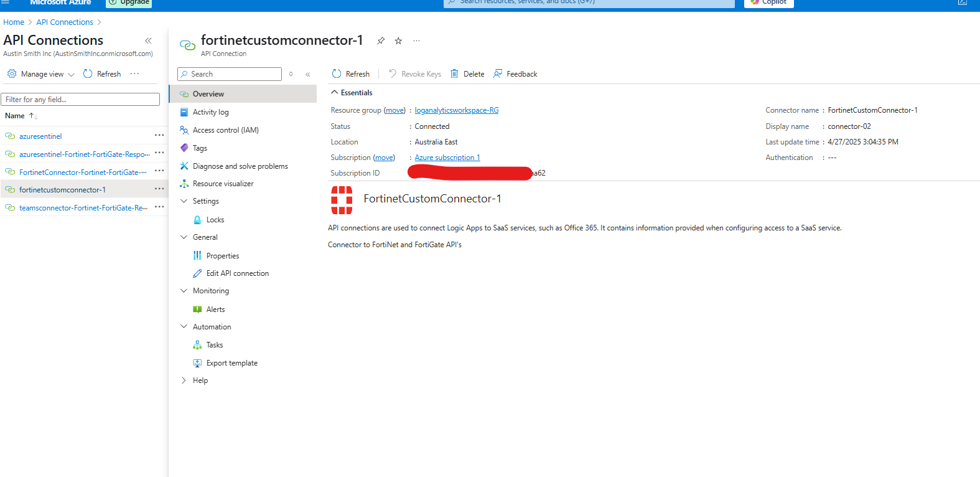Select Overview in resource menu
980x477 pixels.
click(x=243, y=94)
